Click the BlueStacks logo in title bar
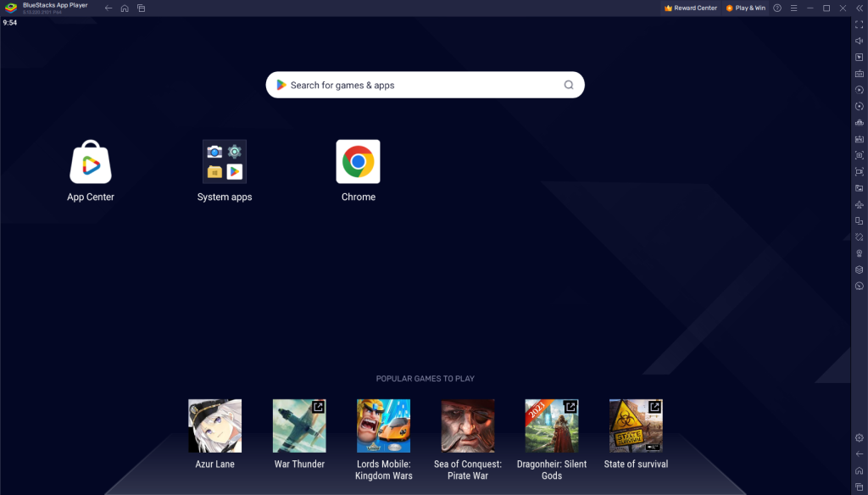868x495 pixels. click(x=11, y=8)
